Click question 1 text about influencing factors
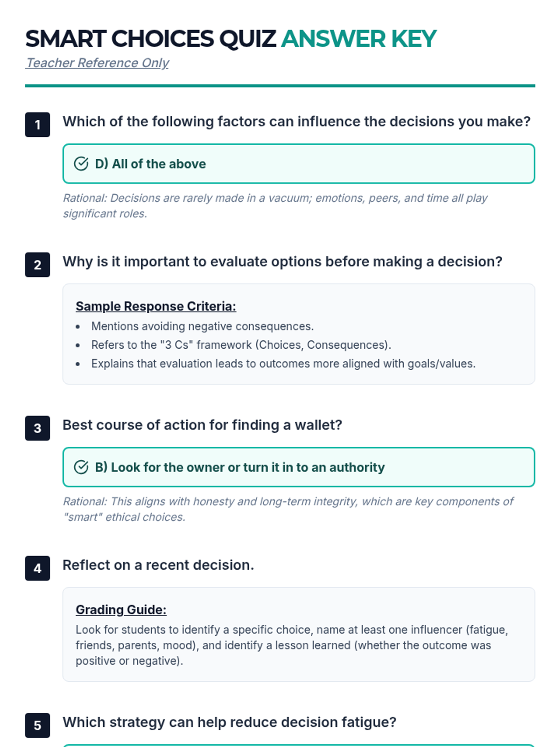 tap(296, 122)
